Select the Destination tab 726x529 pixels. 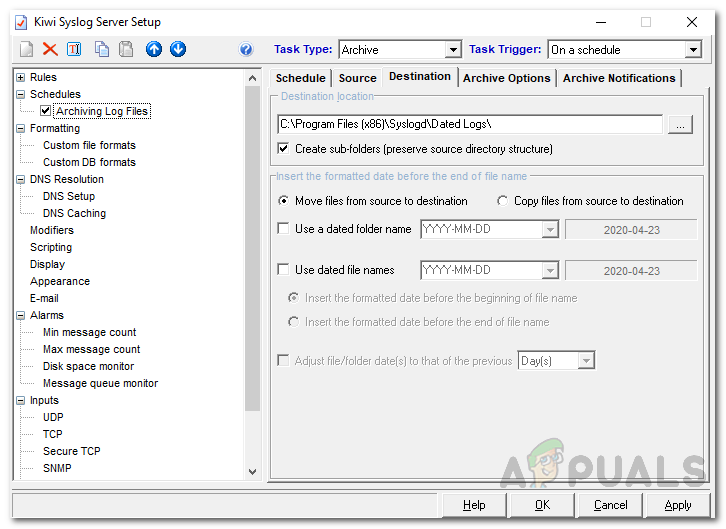419,76
